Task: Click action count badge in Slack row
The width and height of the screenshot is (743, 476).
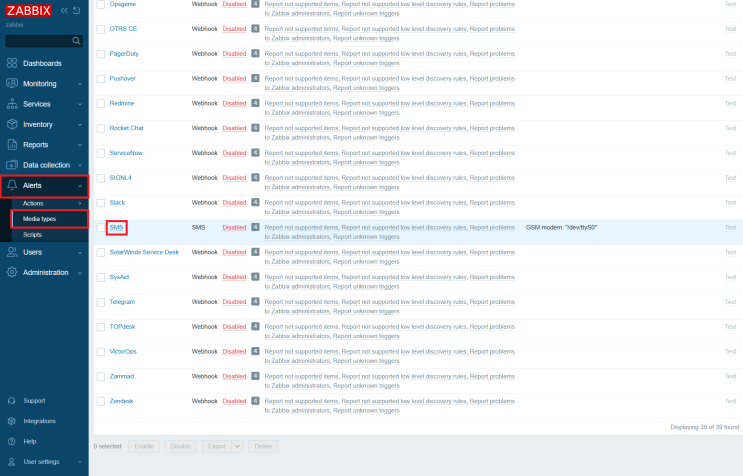Action: click(x=255, y=202)
